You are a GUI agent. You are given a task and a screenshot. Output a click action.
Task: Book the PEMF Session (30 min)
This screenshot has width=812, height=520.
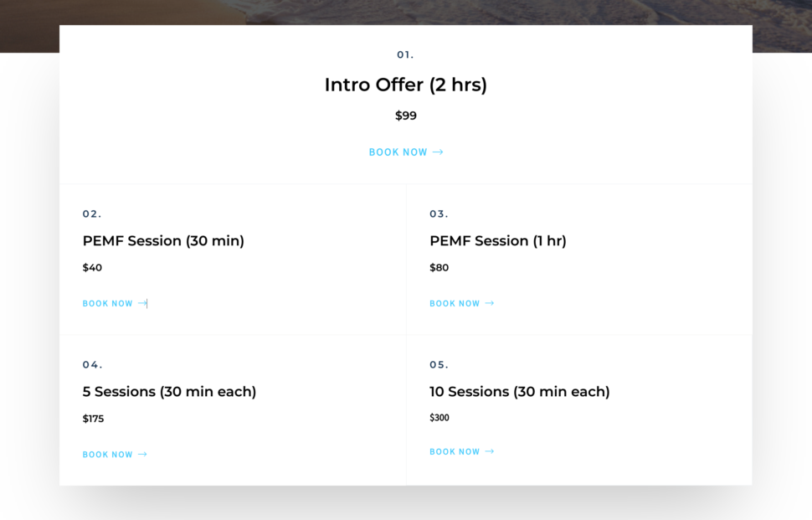[115, 303]
